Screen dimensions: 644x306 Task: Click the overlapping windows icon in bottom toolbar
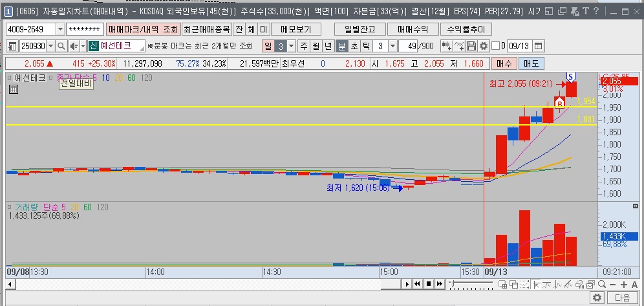[514, 284]
